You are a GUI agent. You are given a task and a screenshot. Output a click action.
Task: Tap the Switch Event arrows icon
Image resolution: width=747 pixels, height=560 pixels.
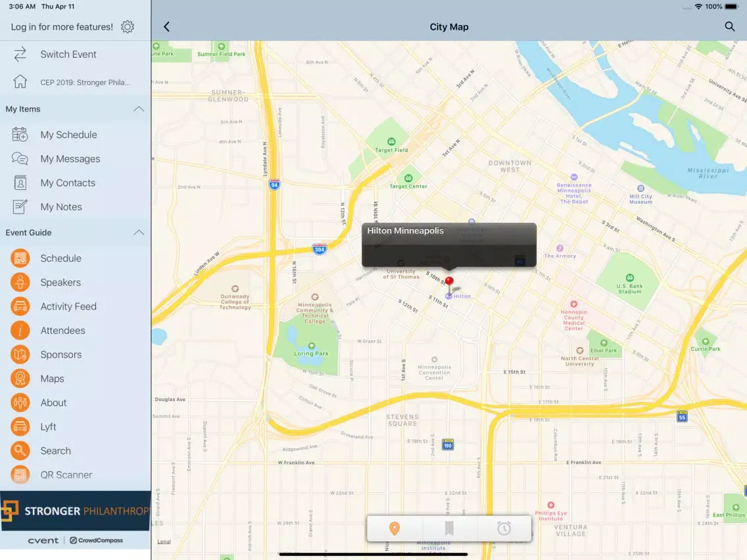coord(20,55)
